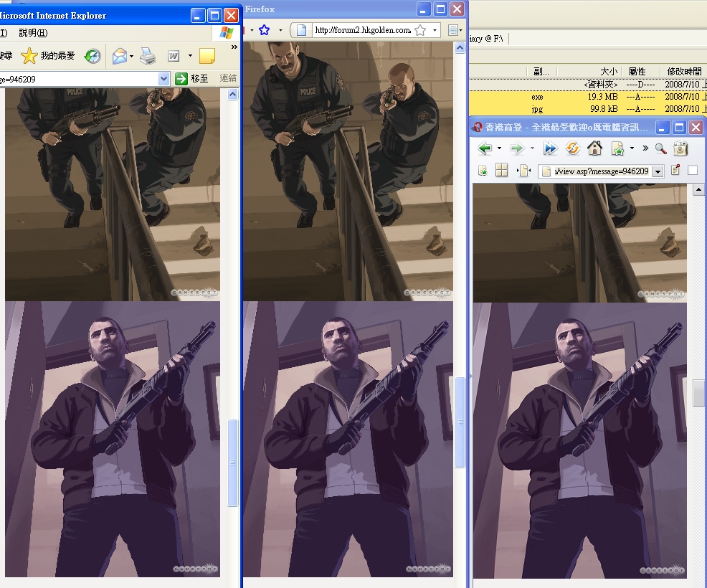Screen dimensions: 707x588
Task: Click the 移至 Go button in Internet Explorer
Action: coord(191,79)
